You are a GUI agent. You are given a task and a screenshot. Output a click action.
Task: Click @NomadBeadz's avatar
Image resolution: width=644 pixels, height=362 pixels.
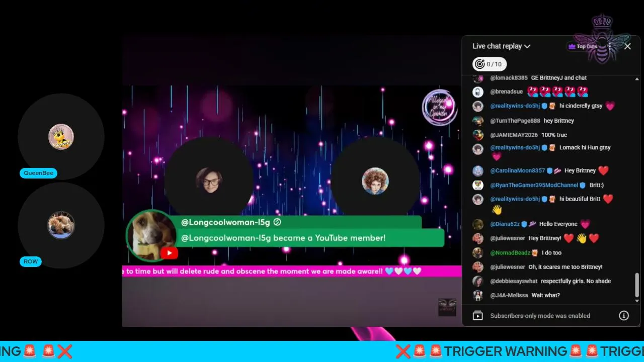[x=477, y=253]
